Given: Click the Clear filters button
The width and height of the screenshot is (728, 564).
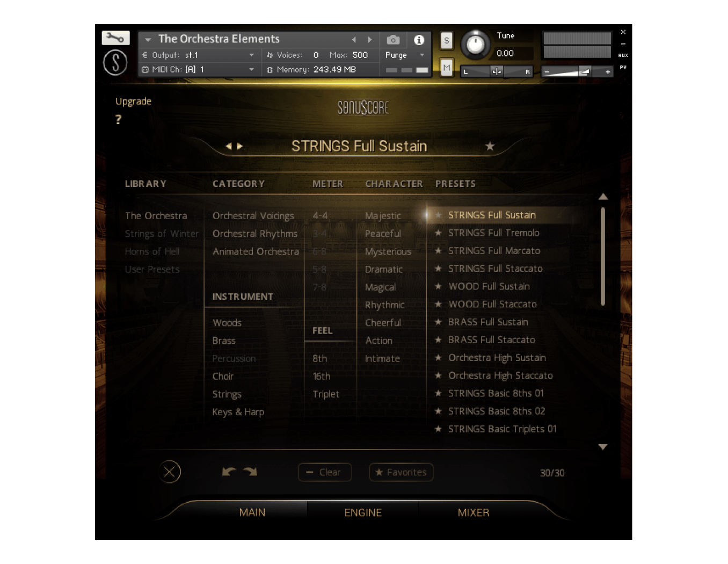Looking at the screenshot, I should coord(325,472).
